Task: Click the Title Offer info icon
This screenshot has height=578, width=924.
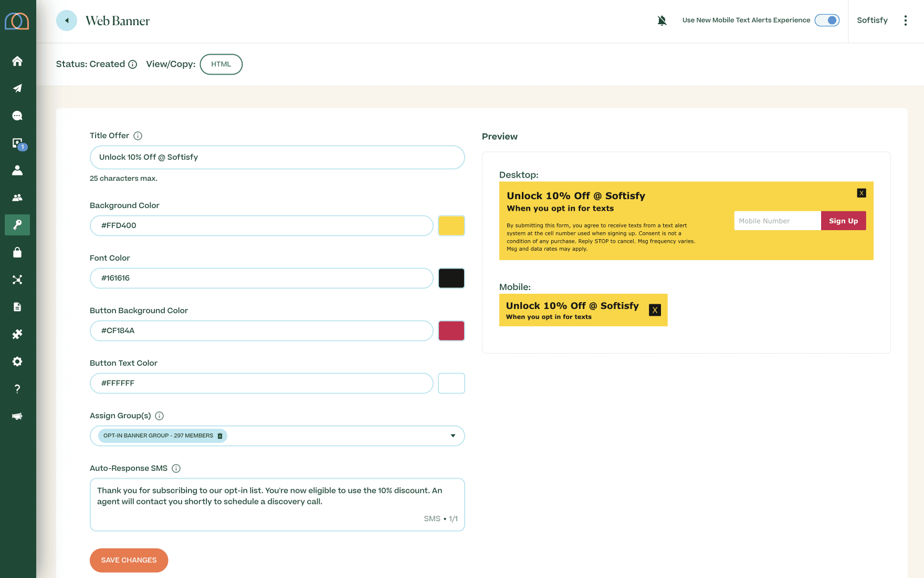Action: pos(138,136)
